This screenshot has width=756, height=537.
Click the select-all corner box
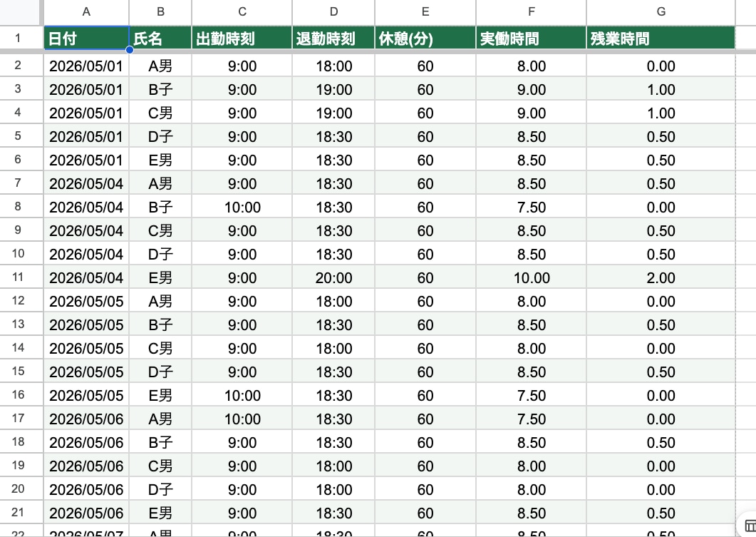click(x=20, y=12)
